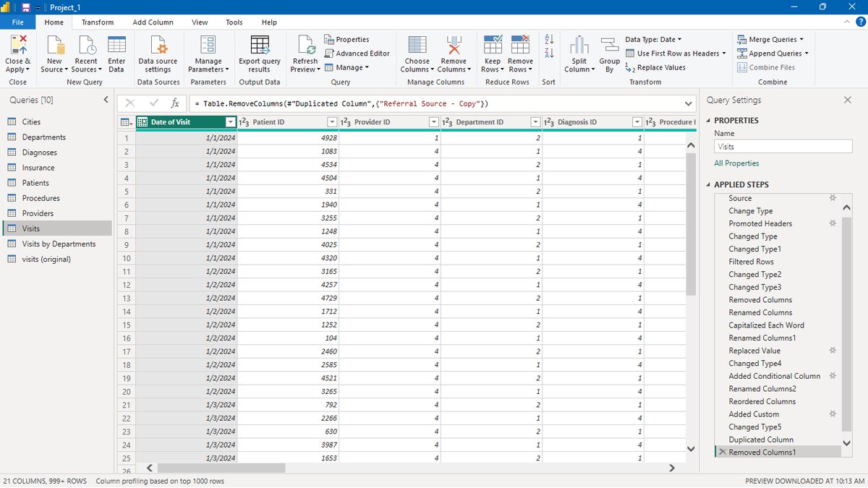The height and width of the screenshot is (488, 868).
Task: Open Data source settings
Action: pos(158,45)
